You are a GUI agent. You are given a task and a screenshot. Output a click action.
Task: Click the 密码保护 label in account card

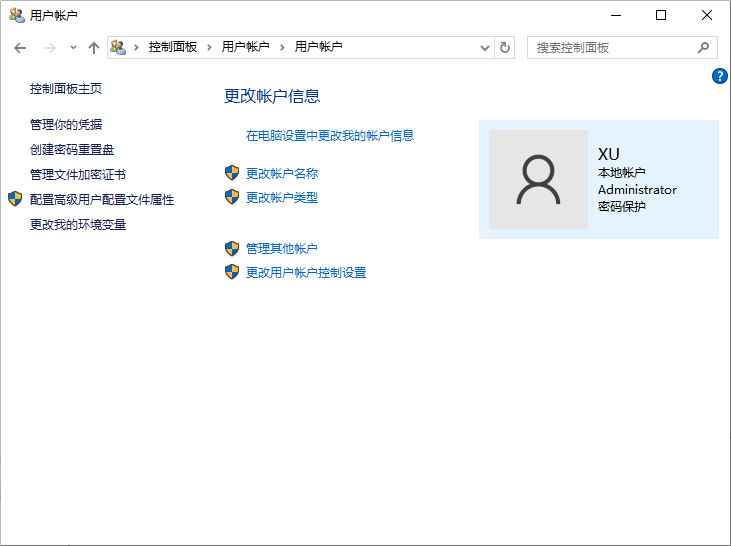coord(621,207)
